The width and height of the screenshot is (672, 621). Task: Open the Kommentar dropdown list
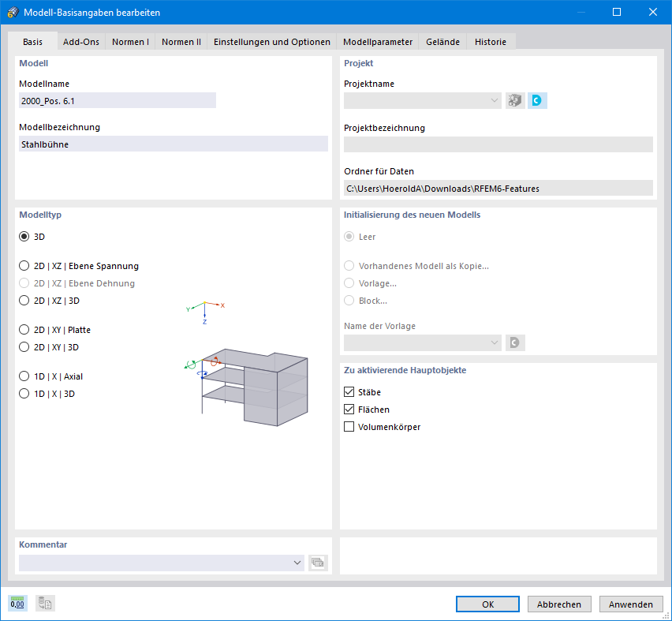(297, 563)
